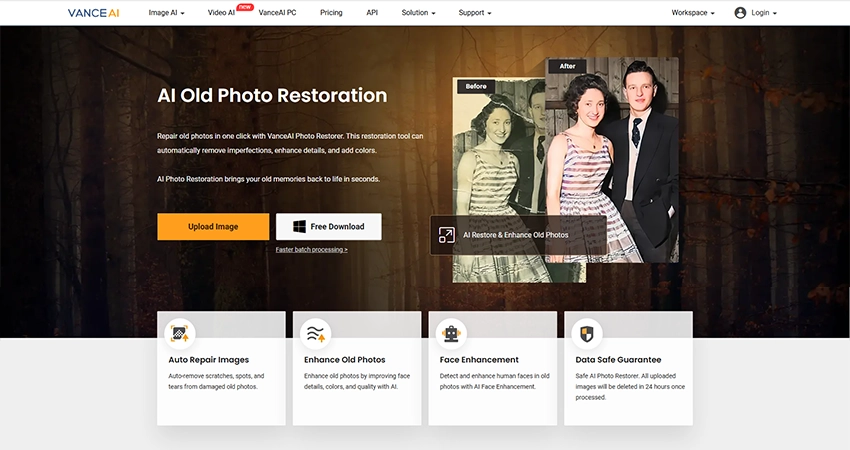This screenshot has width=850, height=450.
Task: Open the Image AI dropdown menu
Action: (x=166, y=12)
